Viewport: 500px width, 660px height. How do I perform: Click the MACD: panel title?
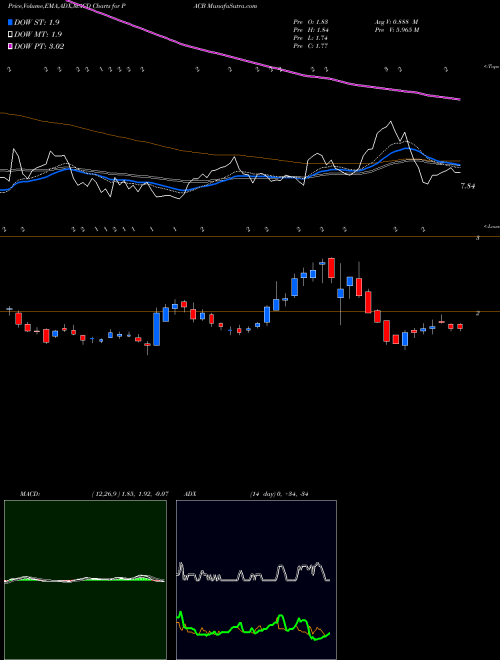click(x=29, y=494)
